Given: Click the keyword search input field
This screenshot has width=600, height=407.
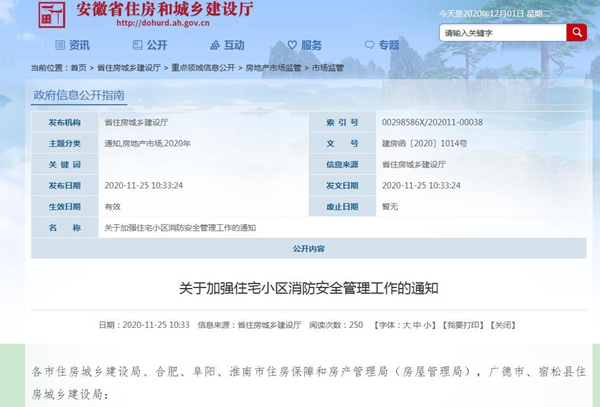Looking at the screenshot, I should click(502, 33).
